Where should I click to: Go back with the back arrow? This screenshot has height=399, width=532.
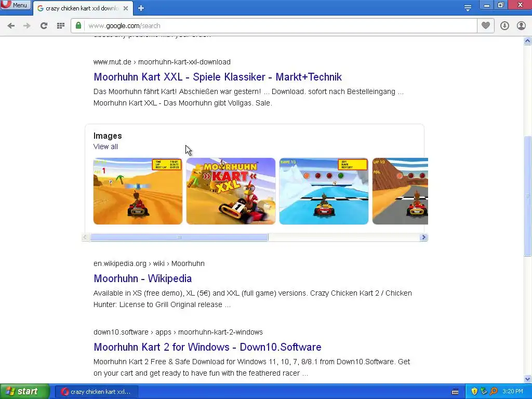tap(11, 26)
